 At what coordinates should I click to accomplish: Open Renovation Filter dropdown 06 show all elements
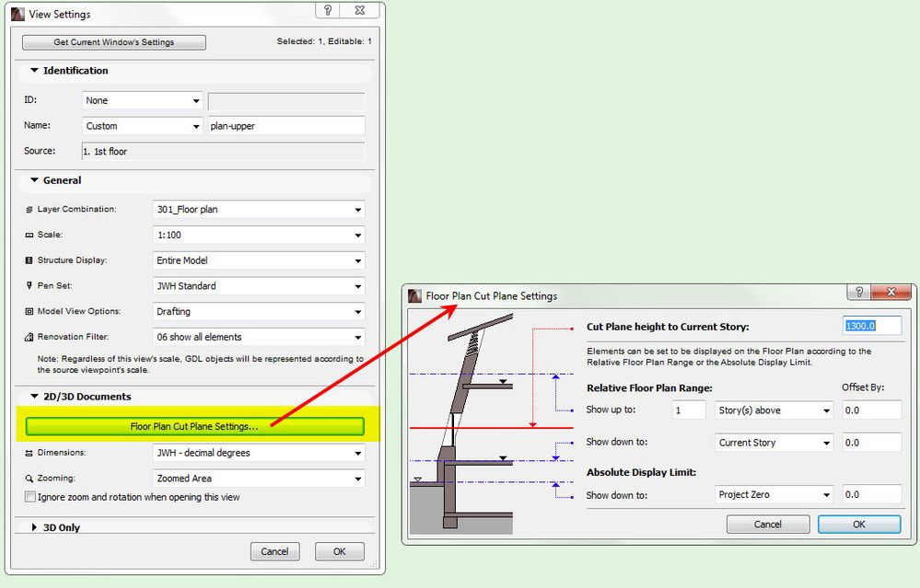coord(259,337)
